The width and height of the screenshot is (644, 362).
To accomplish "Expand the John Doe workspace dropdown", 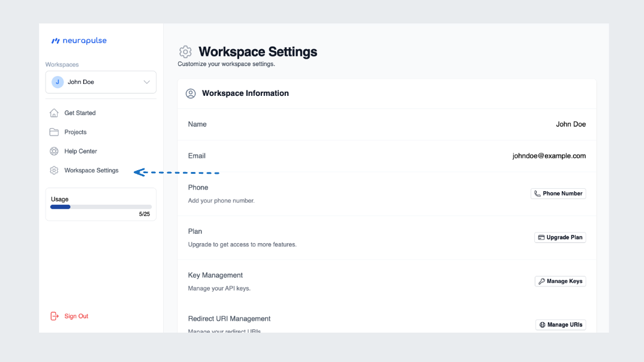I will (101, 82).
